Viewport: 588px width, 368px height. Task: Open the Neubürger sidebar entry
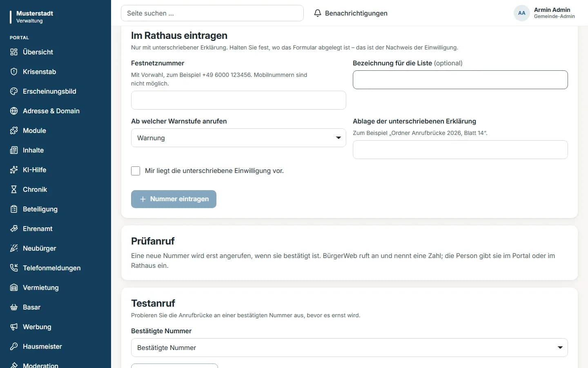pyautogui.click(x=56, y=248)
